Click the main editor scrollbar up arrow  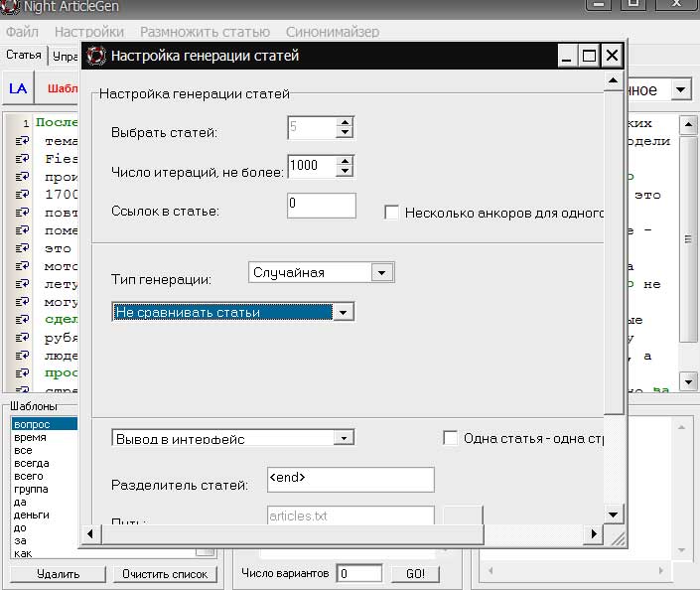(x=688, y=124)
